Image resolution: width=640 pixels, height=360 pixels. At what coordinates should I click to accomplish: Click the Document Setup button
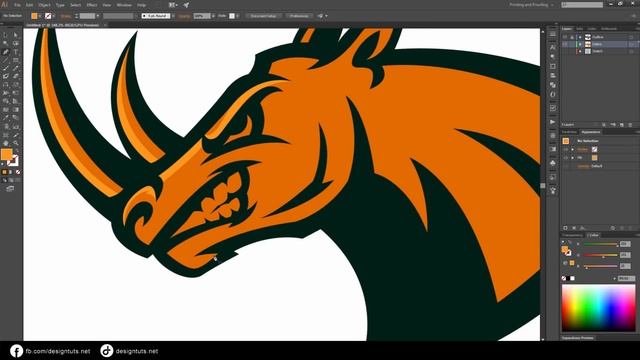(263, 16)
